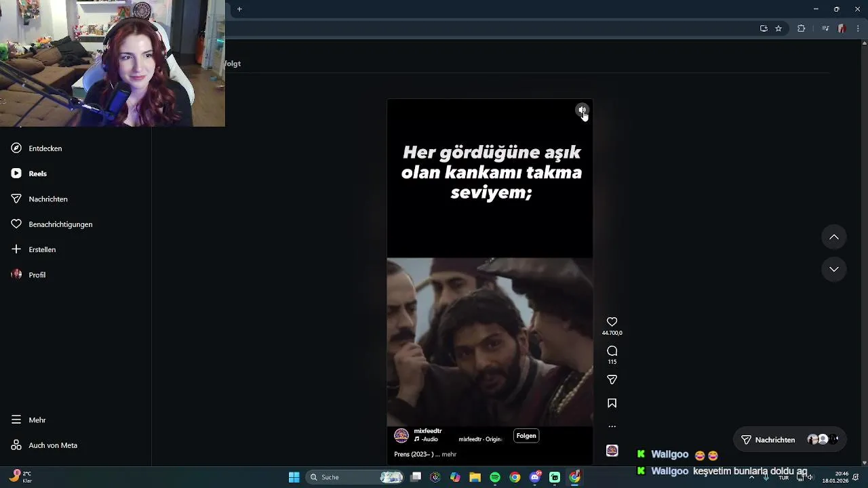
Task: Open the audio thumbnail beside the reel
Action: point(612,451)
